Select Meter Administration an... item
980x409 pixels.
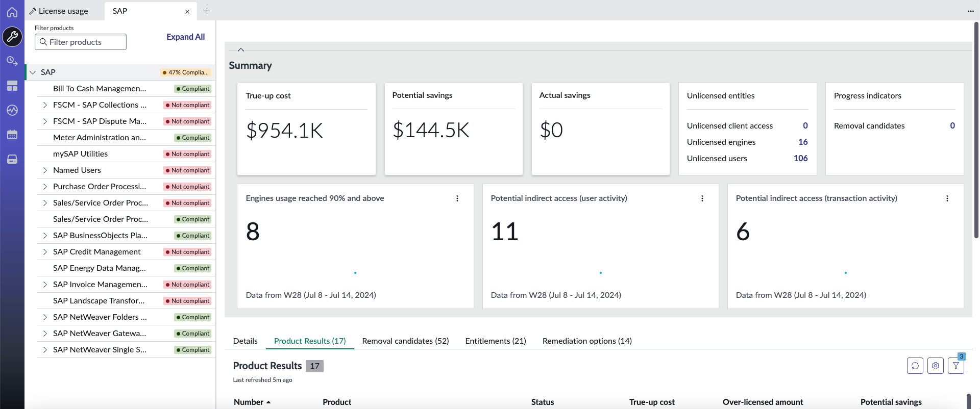(x=100, y=138)
